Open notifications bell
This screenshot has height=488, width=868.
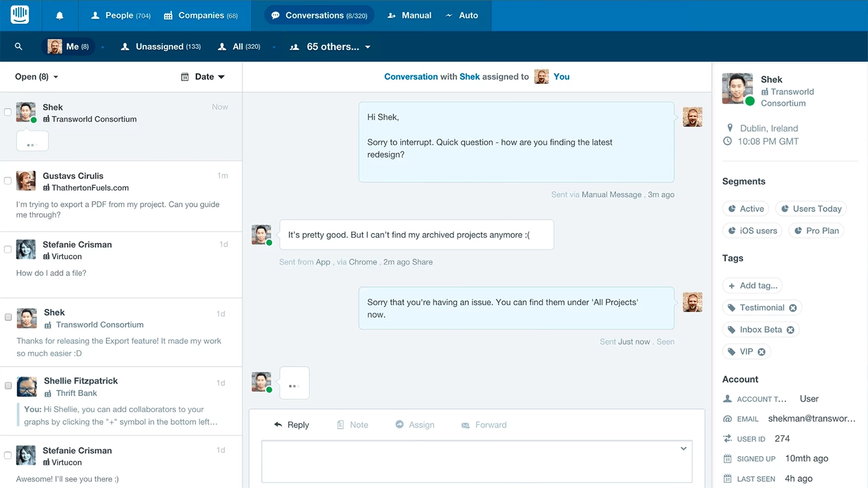pos(60,16)
